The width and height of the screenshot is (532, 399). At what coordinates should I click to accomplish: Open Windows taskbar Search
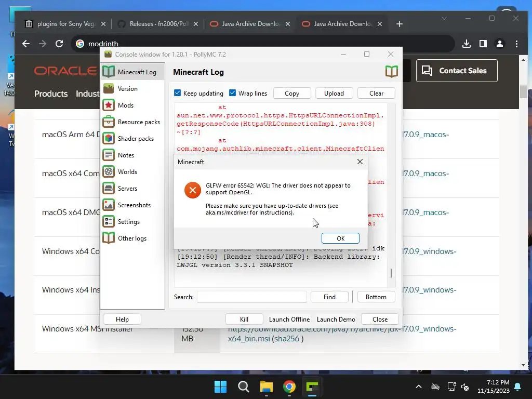(x=243, y=386)
